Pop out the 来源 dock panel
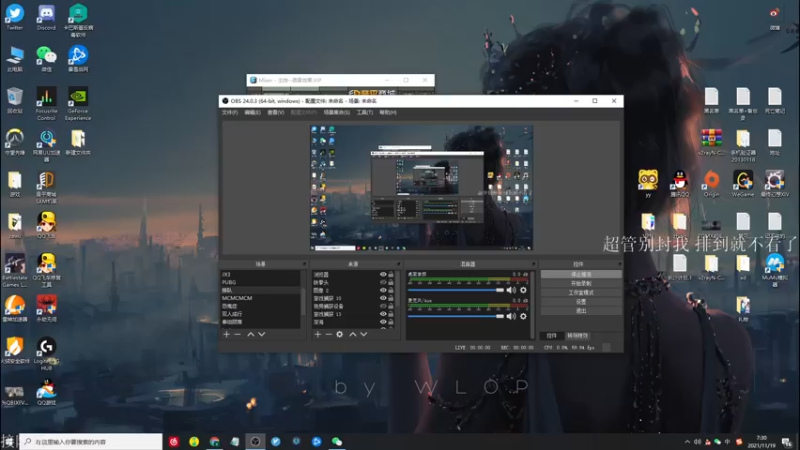This screenshot has width=800, height=450. point(398,264)
